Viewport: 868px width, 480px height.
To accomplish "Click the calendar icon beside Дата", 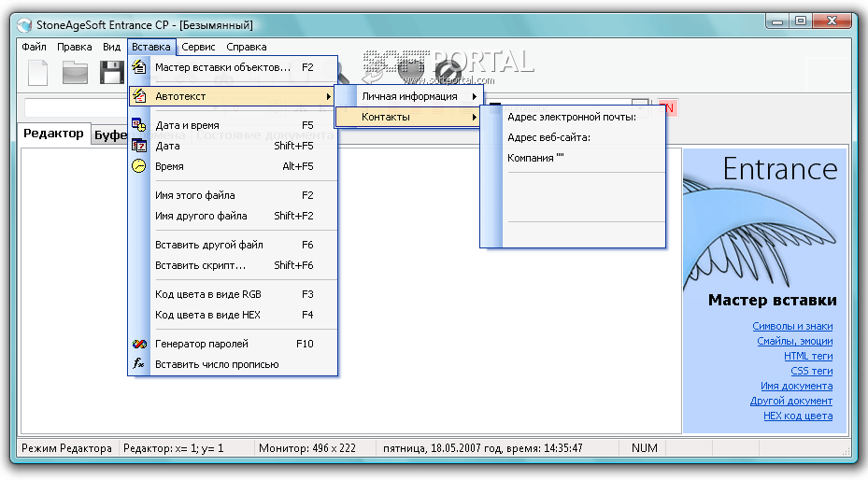I will coord(139,146).
